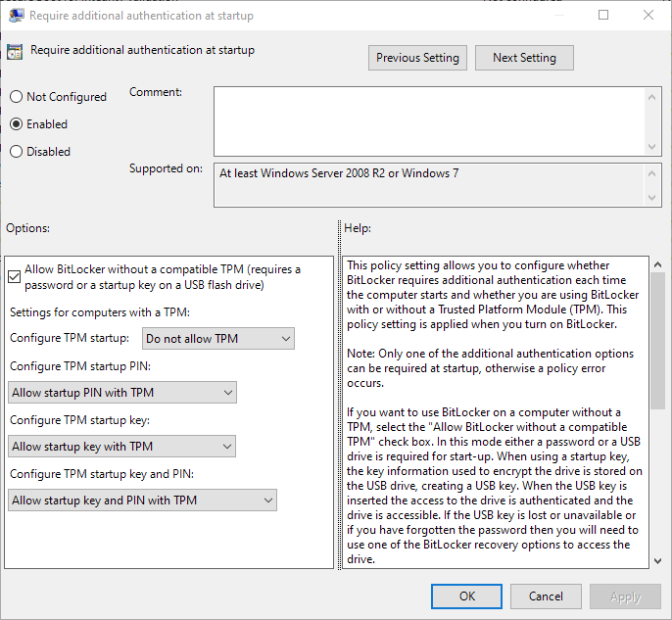Open the Configure TPM startup key dropdown
This screenshot has height=620, width=672.
tap(121, 447)
